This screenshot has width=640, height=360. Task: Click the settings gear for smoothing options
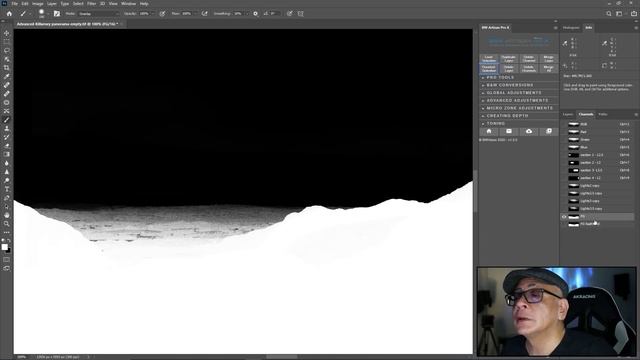(256, 13)
